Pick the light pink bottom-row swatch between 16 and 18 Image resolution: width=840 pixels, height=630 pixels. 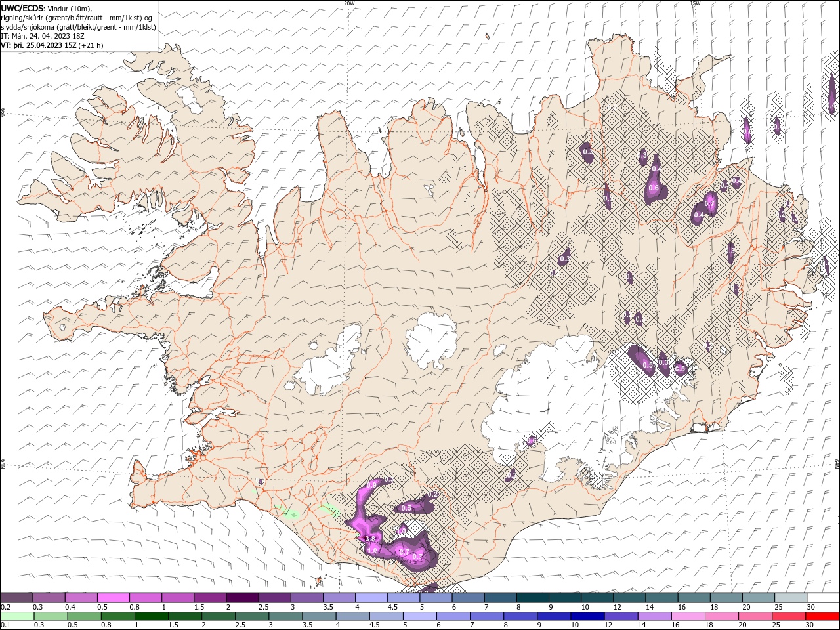pos(688,616)
